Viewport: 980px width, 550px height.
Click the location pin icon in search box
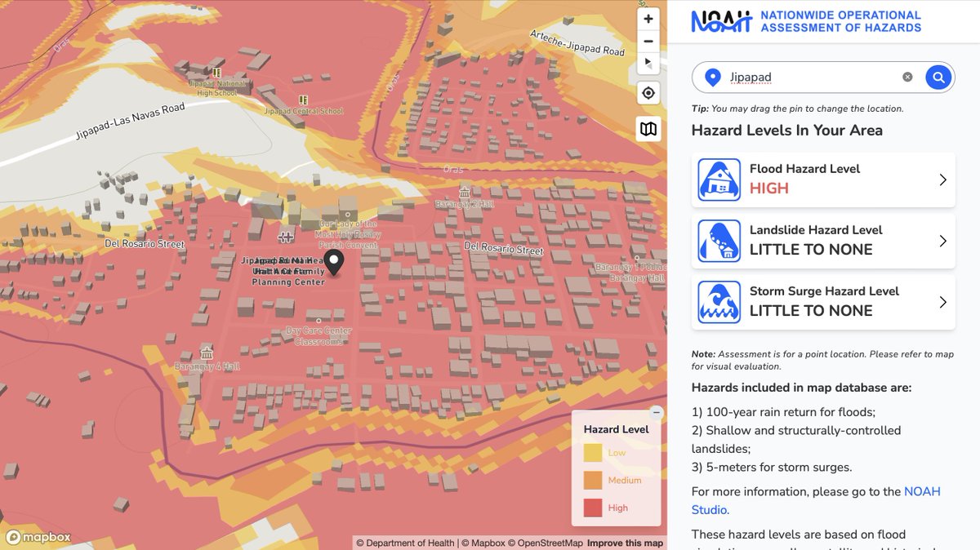coord(713,78)
